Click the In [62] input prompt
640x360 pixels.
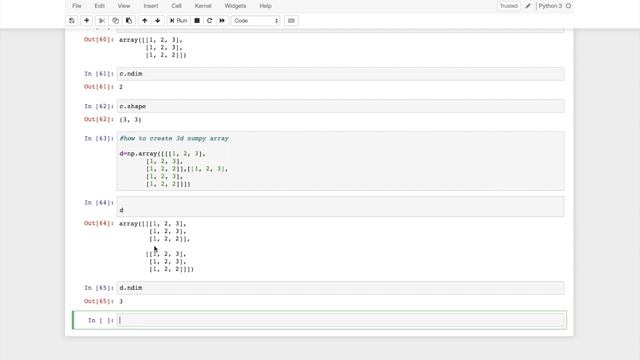tap(99, 106)
